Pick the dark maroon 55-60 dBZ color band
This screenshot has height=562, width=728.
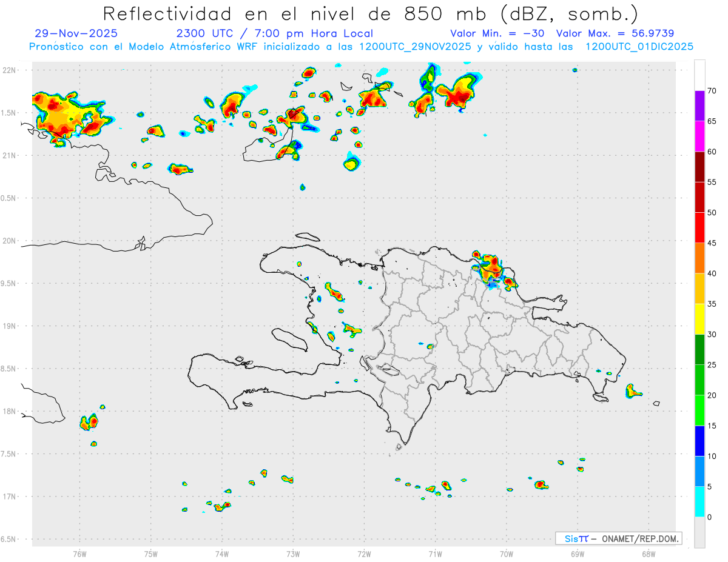(699, 167)
